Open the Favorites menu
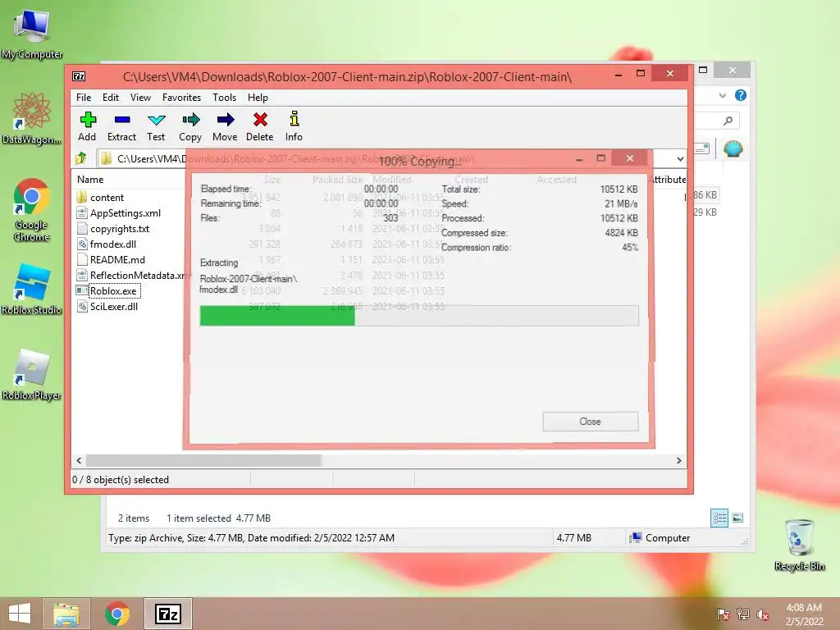 coord(181,98)
